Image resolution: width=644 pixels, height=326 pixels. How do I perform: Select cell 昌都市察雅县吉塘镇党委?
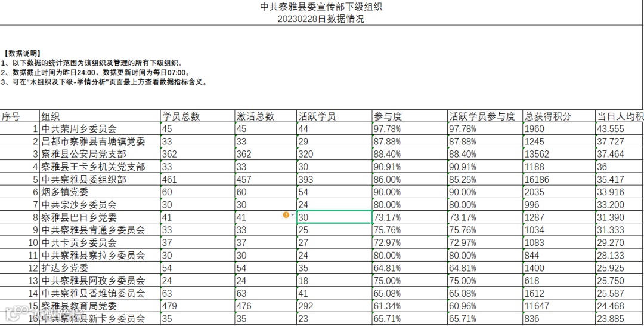click(x=100, y=142)
